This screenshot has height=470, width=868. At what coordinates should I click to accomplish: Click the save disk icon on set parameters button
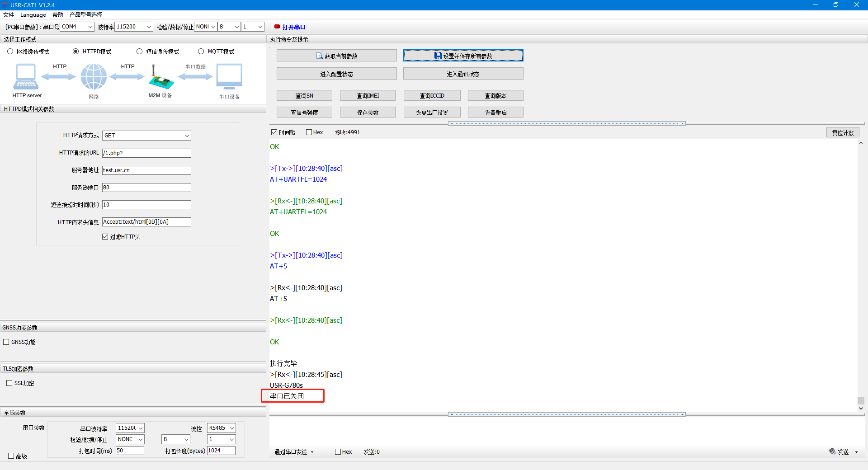tap(438, 56)
